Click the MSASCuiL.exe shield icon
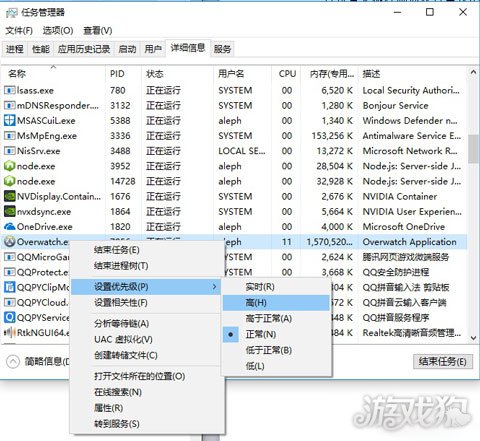480x441 pixels. [9, 121]
